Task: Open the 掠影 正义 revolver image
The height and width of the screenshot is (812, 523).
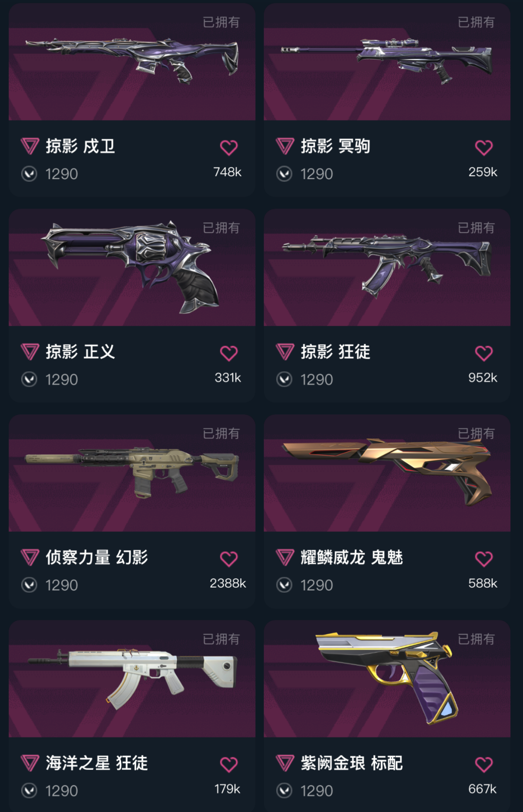Action: coord(132,268)
